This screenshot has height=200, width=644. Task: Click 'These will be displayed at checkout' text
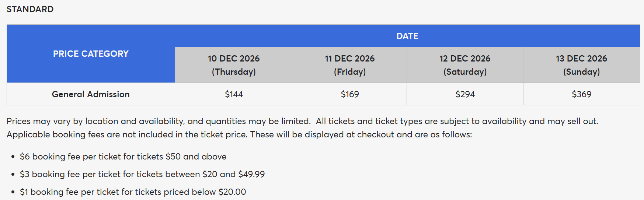point(361,134)
